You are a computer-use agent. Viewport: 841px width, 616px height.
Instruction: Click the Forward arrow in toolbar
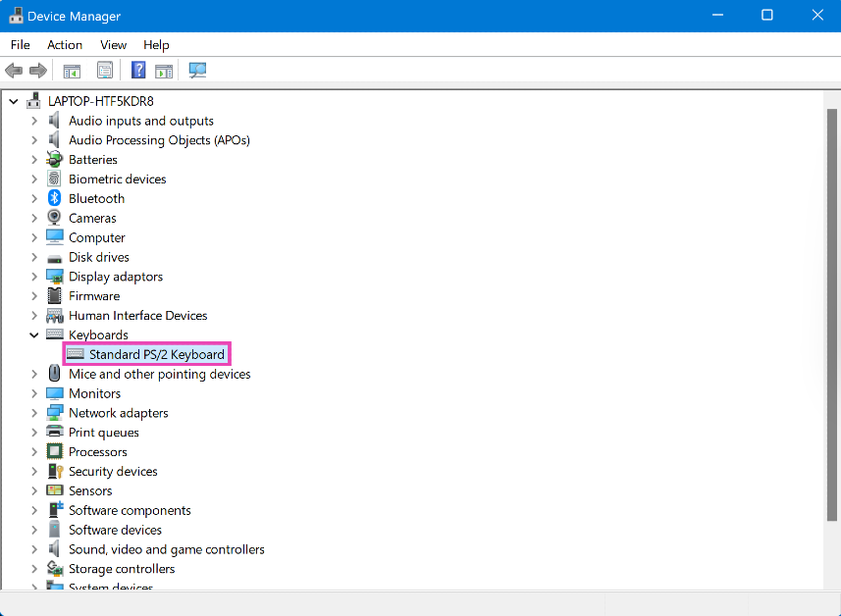(38, 71)
